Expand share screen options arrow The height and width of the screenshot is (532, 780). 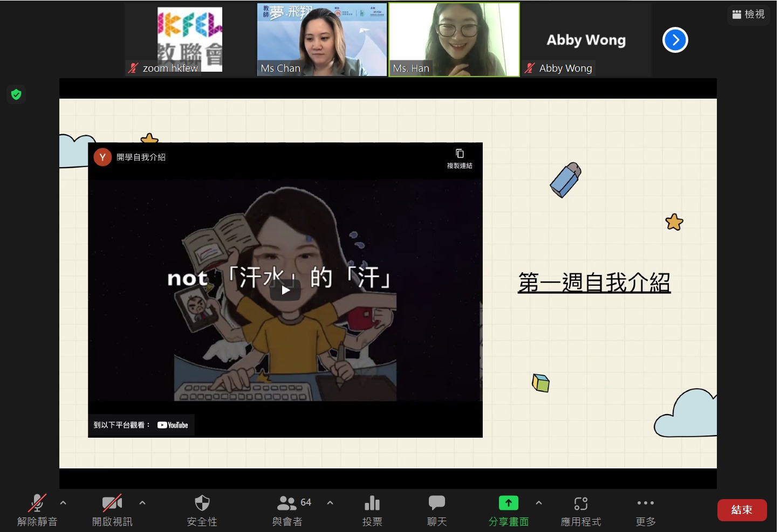pos(539,502)
